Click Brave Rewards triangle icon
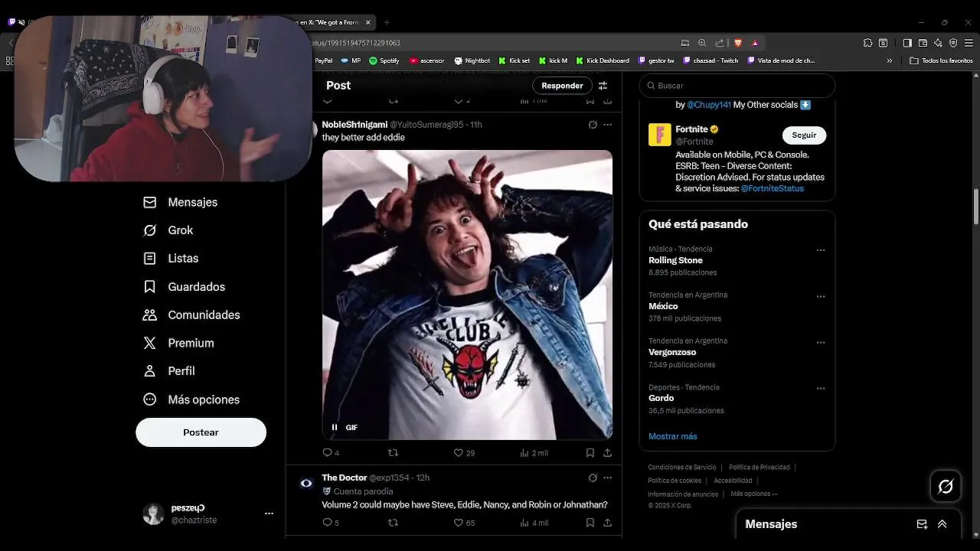980x551 pixels. point(755,43)
